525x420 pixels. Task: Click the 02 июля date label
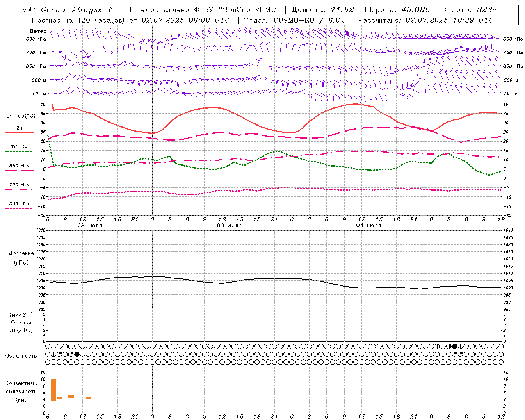pyautogui.click(x=90, y=226)
